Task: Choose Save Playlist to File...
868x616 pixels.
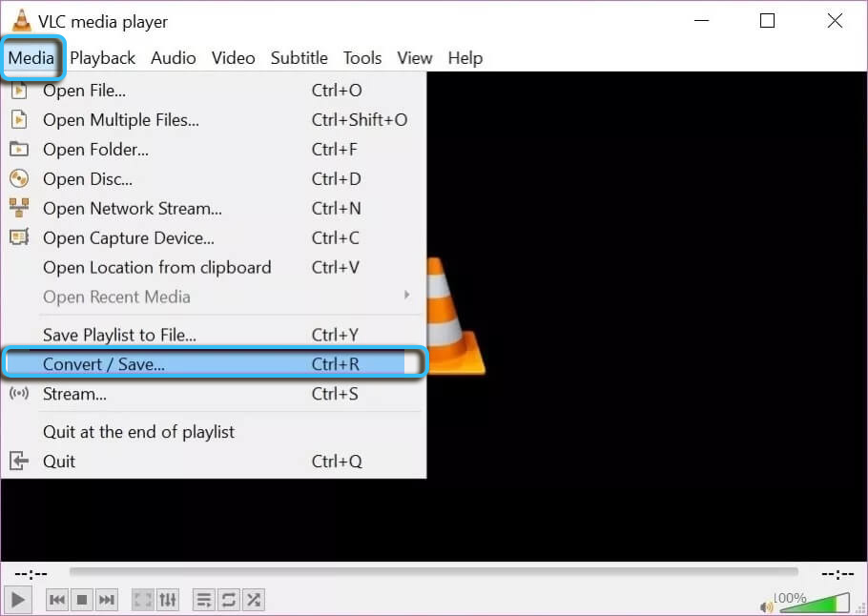Action: [214, 335]
